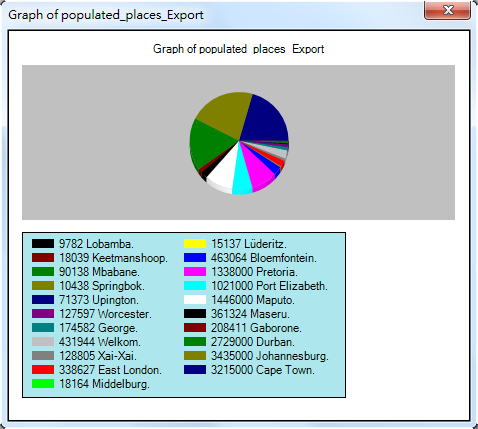Click the '174582 George.' legend entry
The width and height of the screenshot is (478, 429).
click(98, 328)
